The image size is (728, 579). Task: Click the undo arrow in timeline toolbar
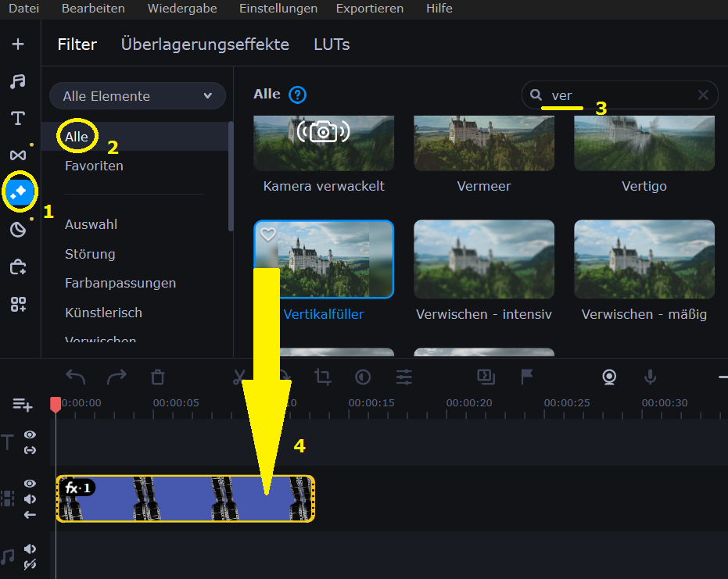tap(75, 377)
